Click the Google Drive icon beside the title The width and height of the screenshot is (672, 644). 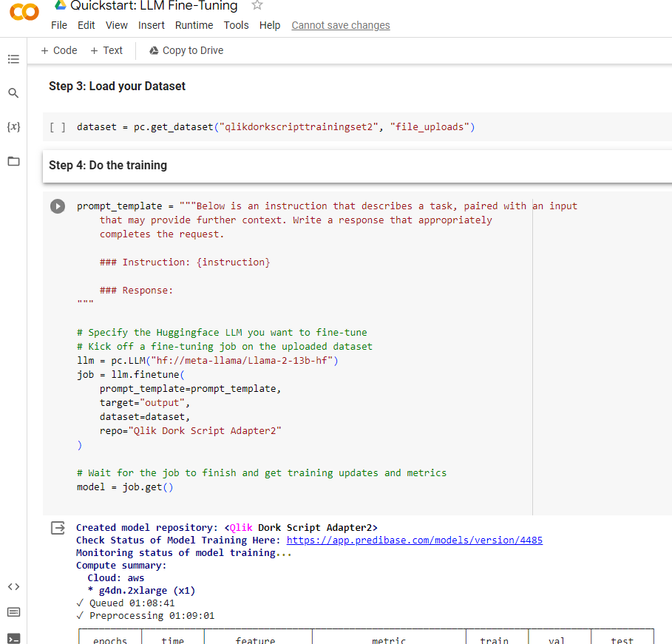pyautogui.click(x=61, y=5)
